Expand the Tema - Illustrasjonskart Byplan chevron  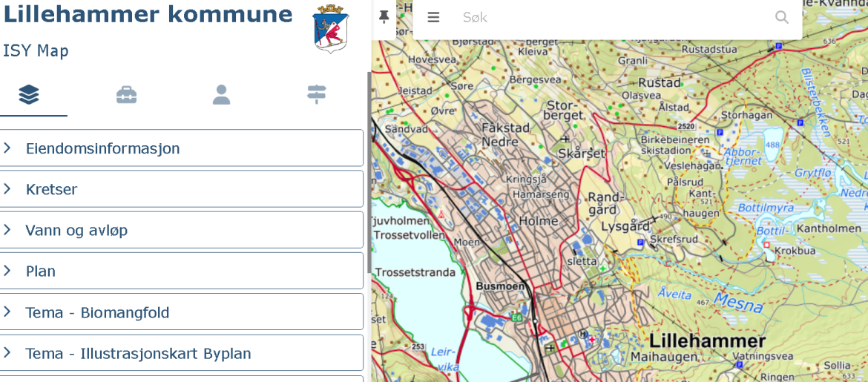7,352
